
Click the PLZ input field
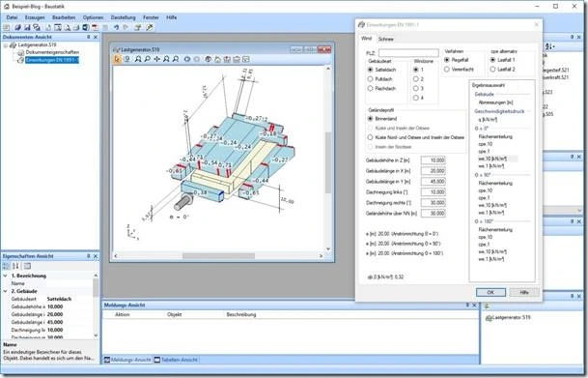pyautogui.click(x=408, y=53)
